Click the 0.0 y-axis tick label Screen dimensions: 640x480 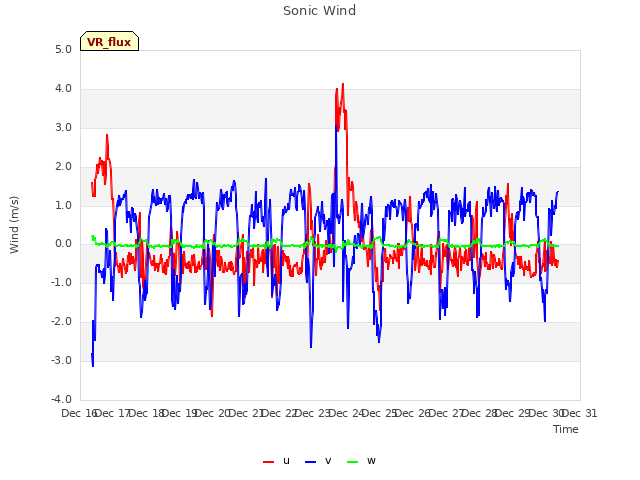pos(63,244)
